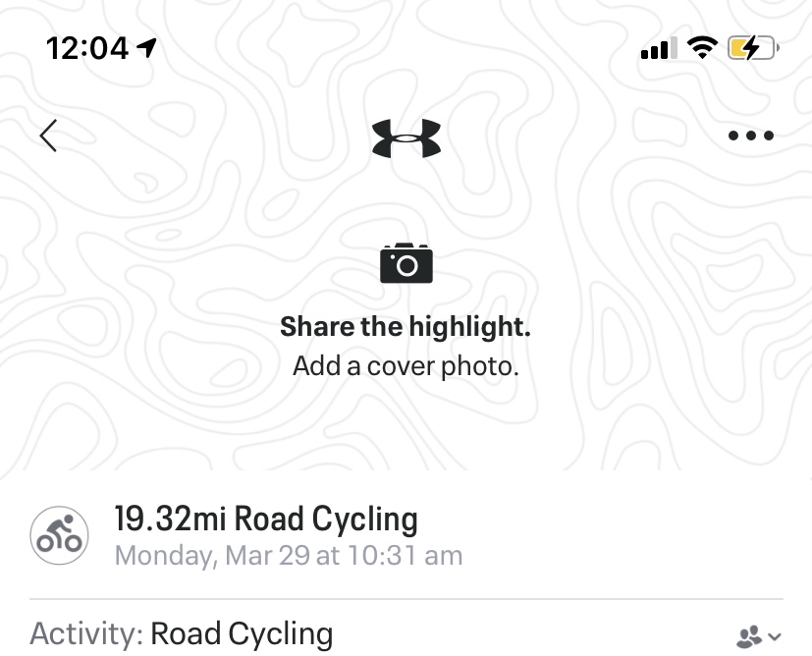Tap the Wi-Fi status icon
The height and width of the screenshot is (656, 812).
pos(702,48)
